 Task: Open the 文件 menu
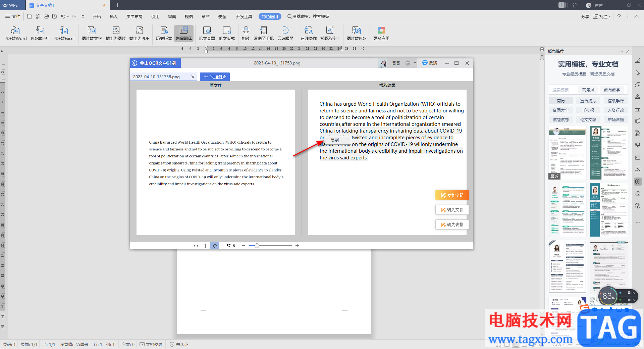(x=13, y=16)
